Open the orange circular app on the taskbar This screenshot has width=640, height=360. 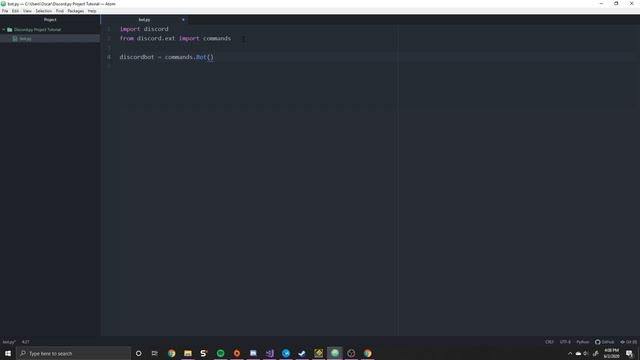pos(237,353)
